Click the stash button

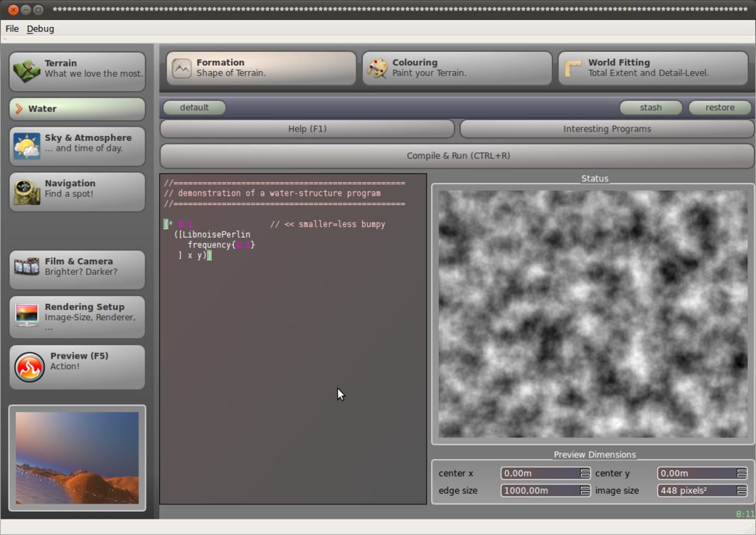[650, 107]
